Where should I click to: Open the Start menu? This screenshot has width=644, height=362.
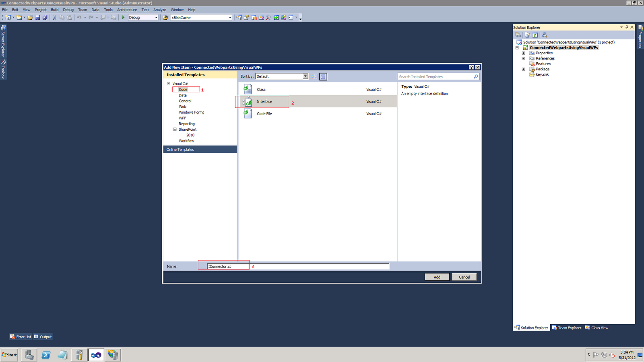[9, 355]
